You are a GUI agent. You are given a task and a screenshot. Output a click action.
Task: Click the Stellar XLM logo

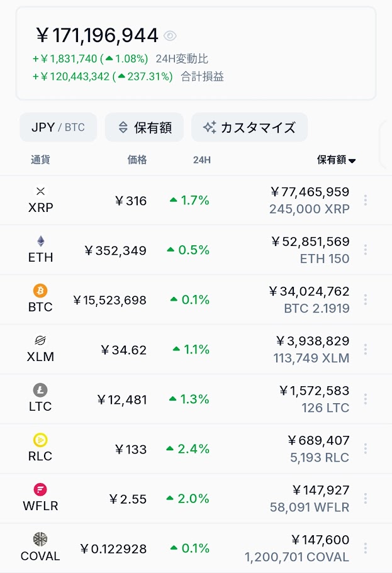(40, 340)
